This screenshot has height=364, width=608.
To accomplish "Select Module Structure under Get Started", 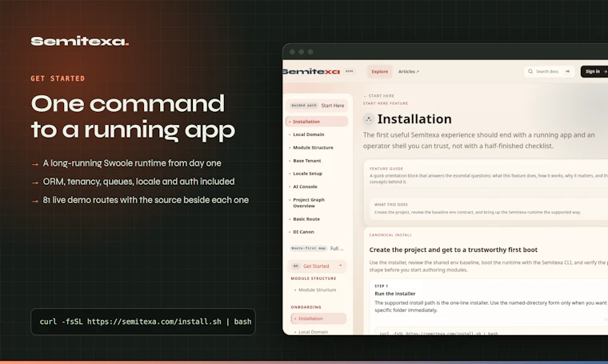I will coord(317,290).
